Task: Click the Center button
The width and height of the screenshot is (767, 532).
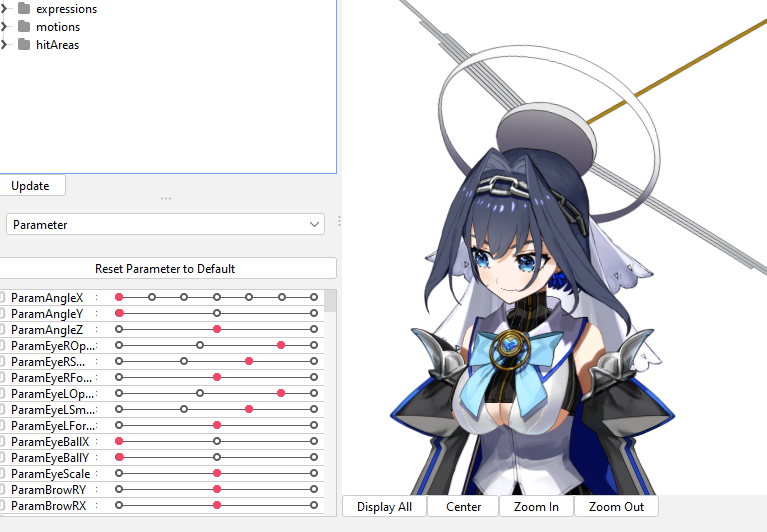Action: tap(463, 507)
